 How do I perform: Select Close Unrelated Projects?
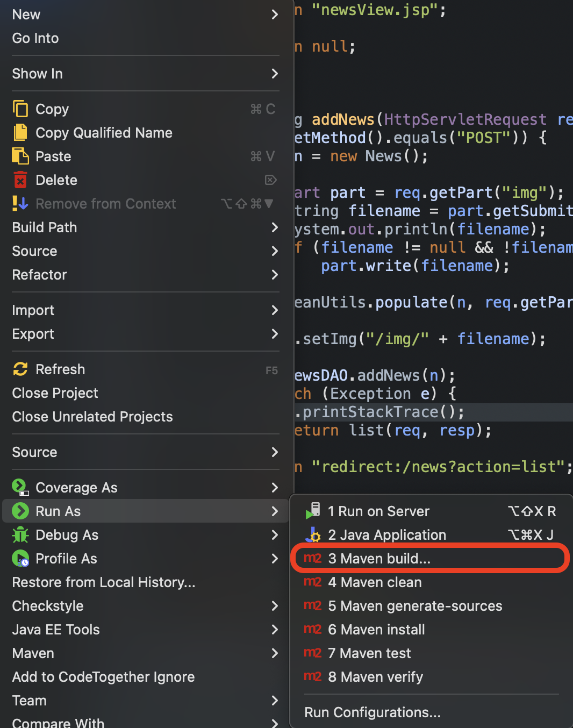click(92, 417)
